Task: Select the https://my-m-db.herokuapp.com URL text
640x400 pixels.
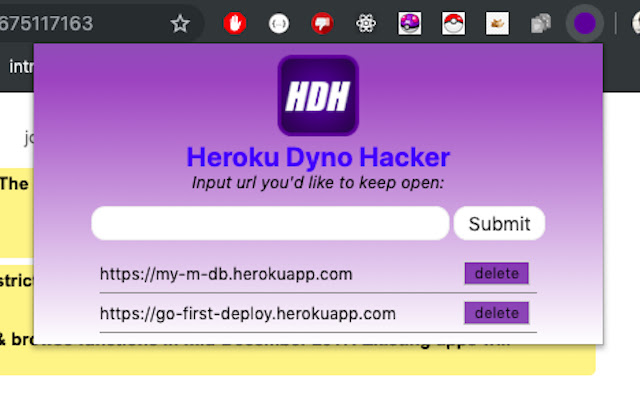Action: pyautogui.click(x=226, y=274)
